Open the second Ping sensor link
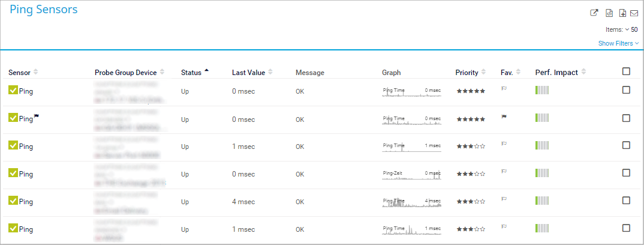The image size is (644, 245). tap(26, 119)
